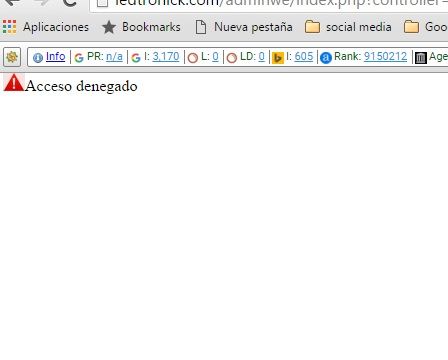The image size is (448, 360).
Task: Open the social media bookmark folder
Action: click(312, 27)
